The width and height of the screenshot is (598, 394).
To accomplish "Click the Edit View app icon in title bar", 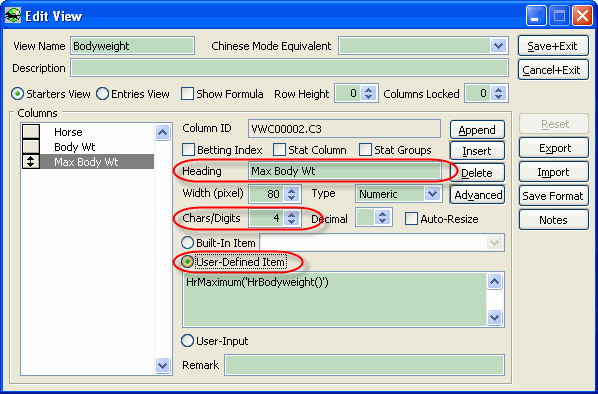I will [13, 16].
